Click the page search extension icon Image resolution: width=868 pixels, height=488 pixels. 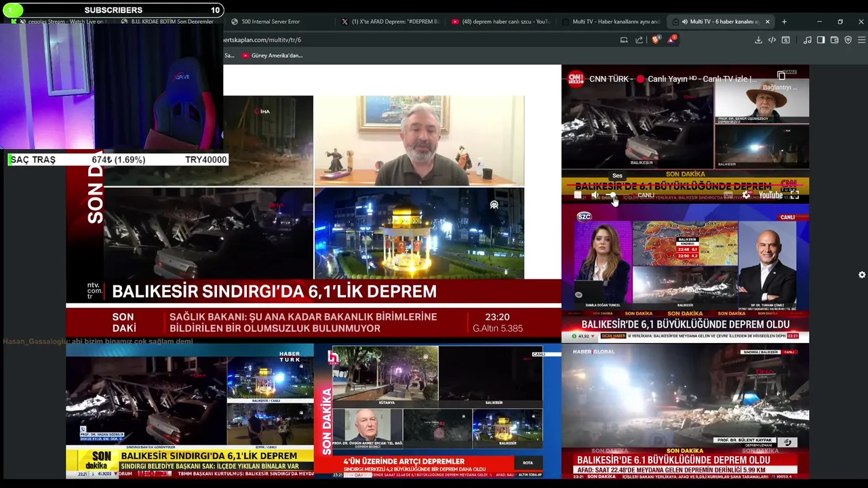(x=786, y=40)
